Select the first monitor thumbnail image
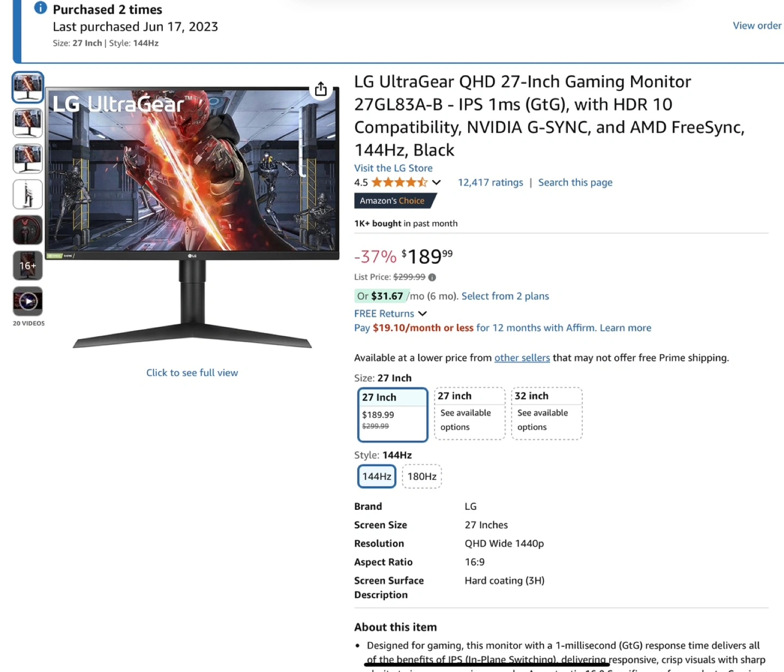The image size is (784, 672). coord(28,87)
